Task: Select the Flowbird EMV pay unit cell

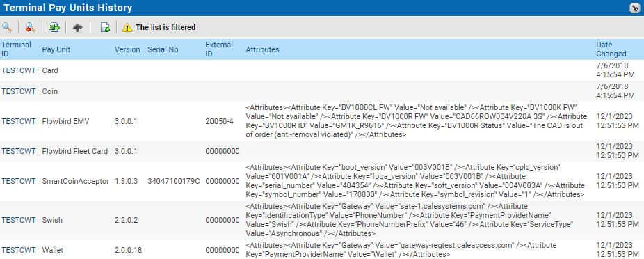Action: pyautogui.click(x=65, y=121)
